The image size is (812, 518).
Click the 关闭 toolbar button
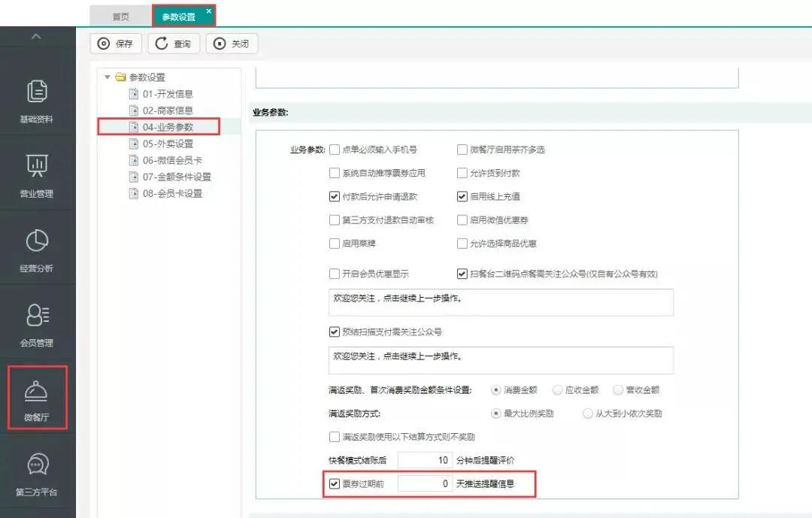[232, 44]
